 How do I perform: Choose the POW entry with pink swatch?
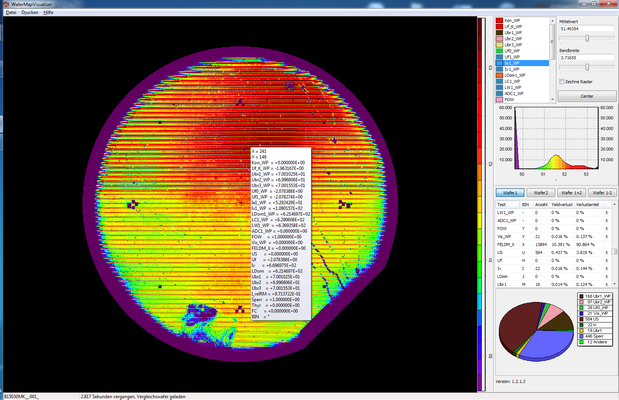[511, 101]
